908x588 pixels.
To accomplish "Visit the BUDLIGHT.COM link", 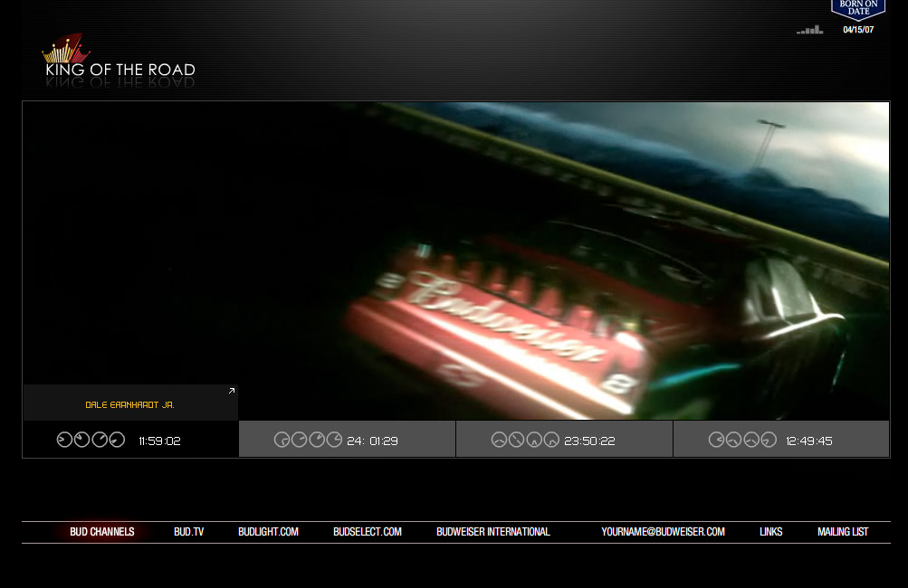I will pyautogui.click(x=268, y=532).
